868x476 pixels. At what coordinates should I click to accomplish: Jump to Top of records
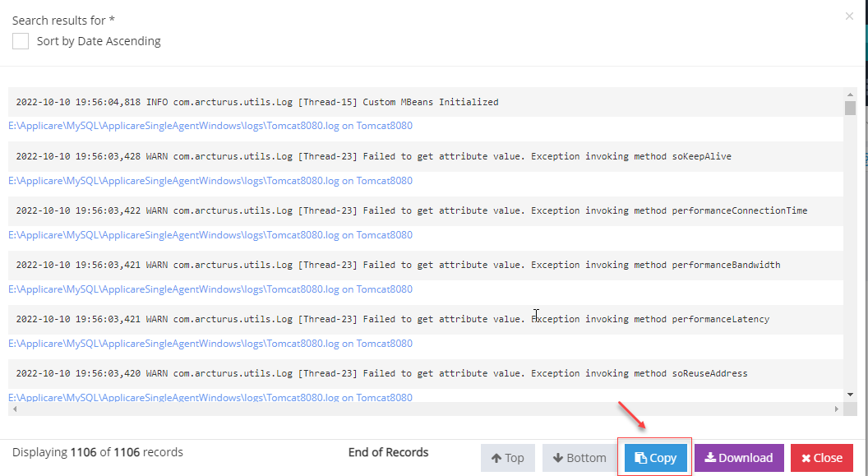[507, 458]
